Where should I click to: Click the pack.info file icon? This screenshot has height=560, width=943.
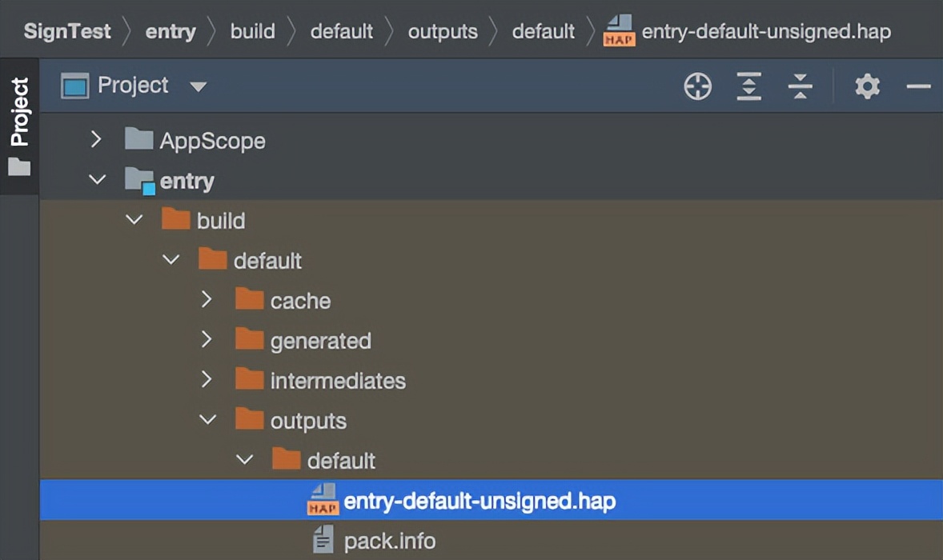tap(323, 541)
